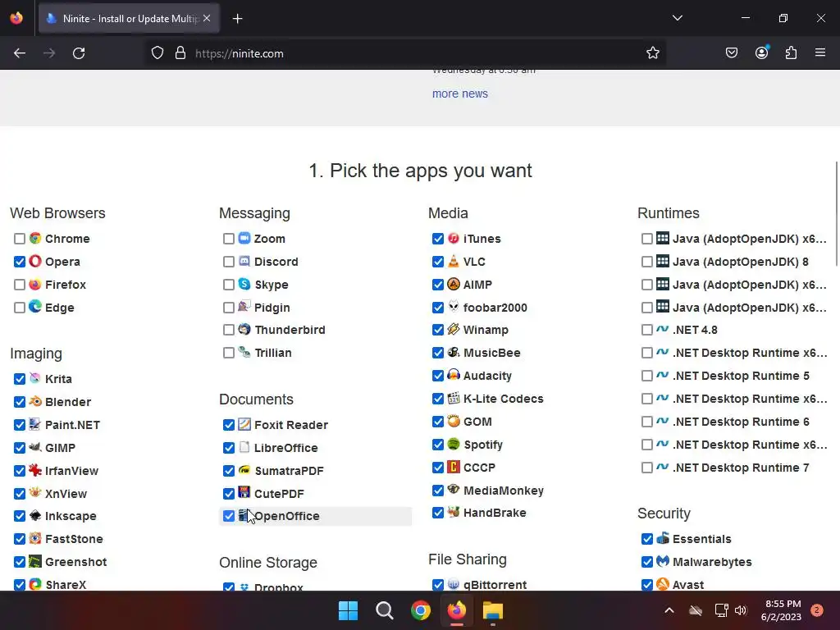Click the site shield tracking protection icon

tap(157, 53)
